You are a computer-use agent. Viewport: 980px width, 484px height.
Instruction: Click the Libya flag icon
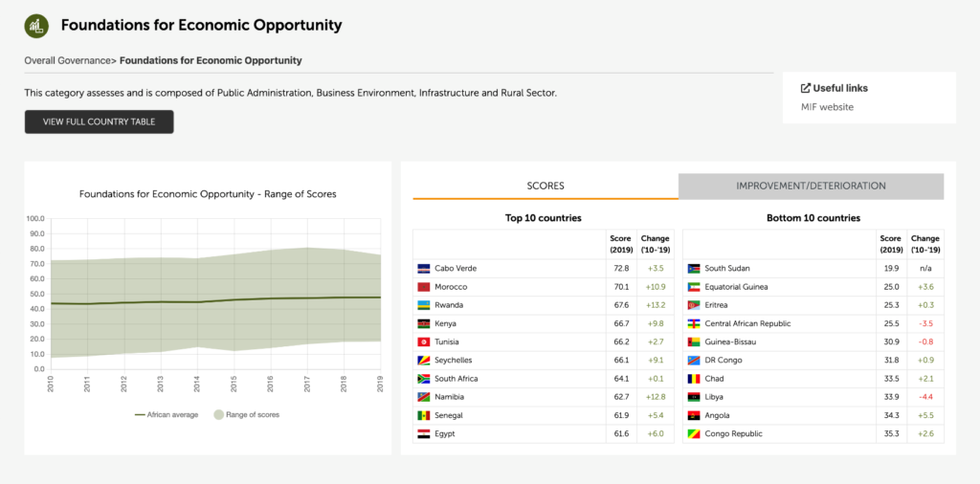click(694, 397)
